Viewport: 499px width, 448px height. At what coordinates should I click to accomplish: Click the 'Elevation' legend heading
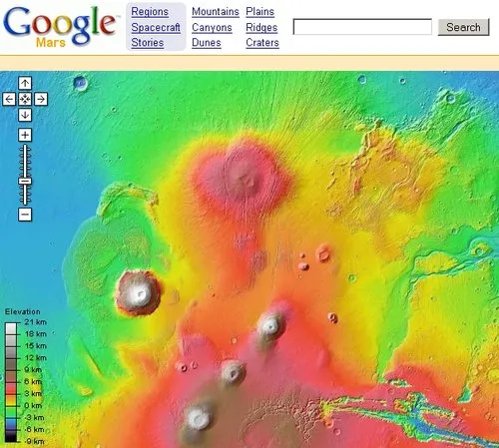(23, 311)
